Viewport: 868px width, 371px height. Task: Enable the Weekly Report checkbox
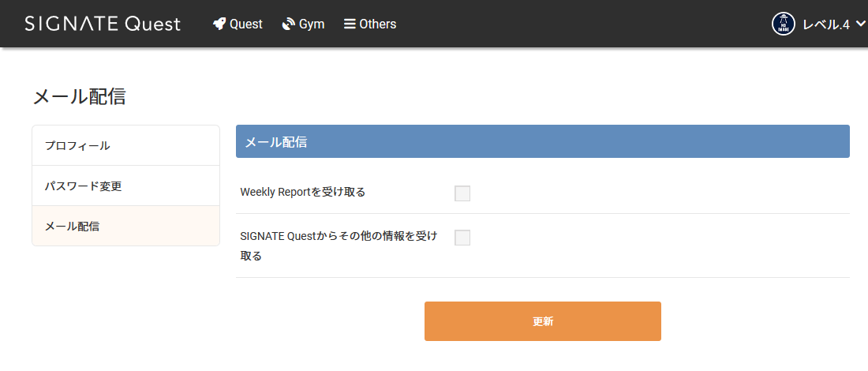(462, 193)
